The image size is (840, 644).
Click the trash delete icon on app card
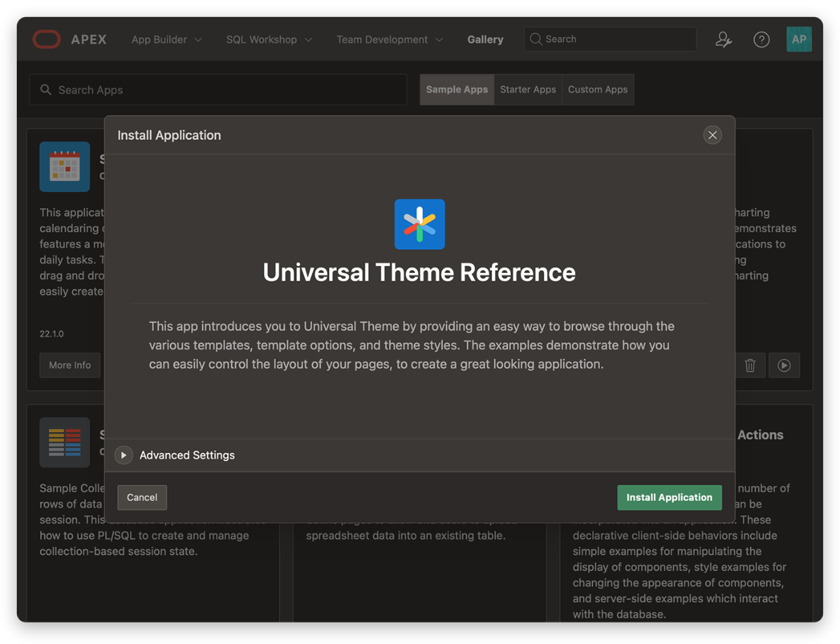[x=750, y=365]
